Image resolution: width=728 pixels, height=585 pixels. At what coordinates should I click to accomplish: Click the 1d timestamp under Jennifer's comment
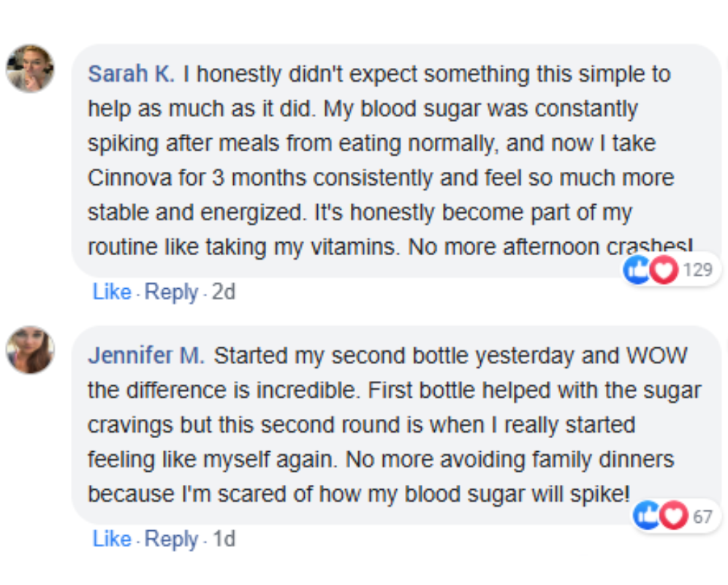pyautogui.click(x=224, y=539)
